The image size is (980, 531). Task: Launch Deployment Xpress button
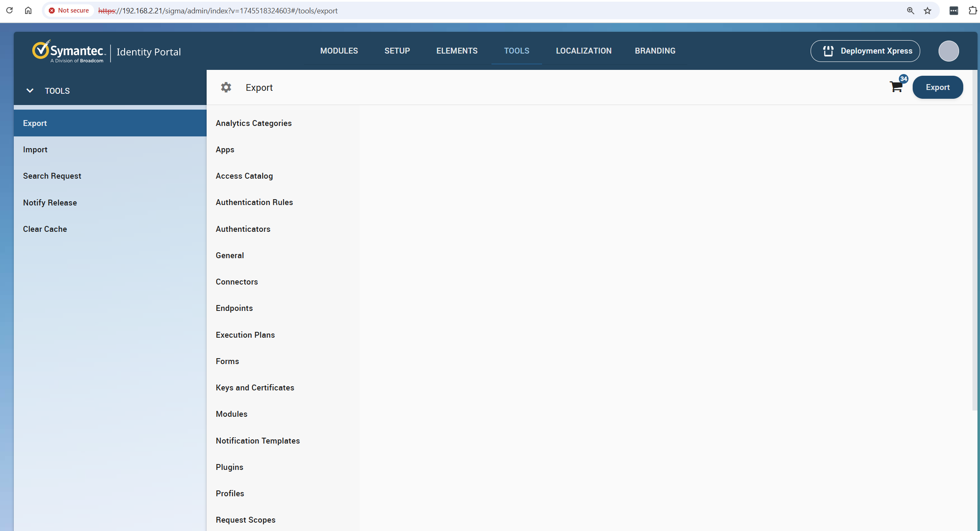tap(865, 51)
